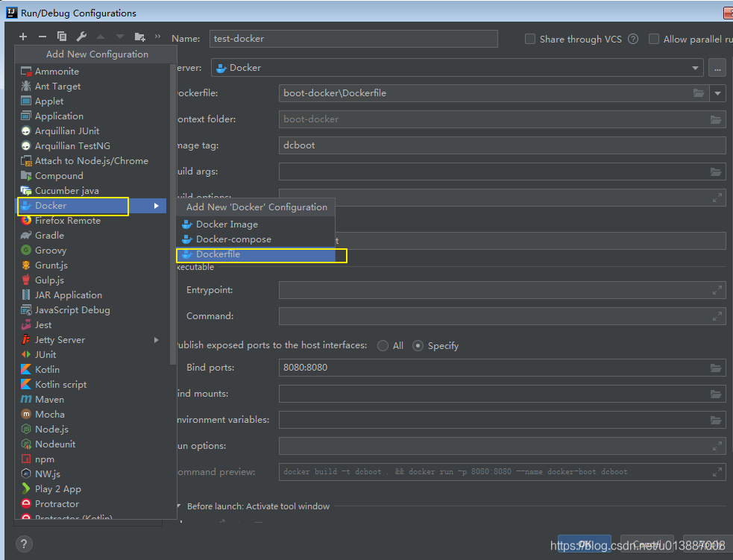Expand the Run options field
Viewport: 733px width, 560px height.
pyautogui.click(x=717, y=447)
